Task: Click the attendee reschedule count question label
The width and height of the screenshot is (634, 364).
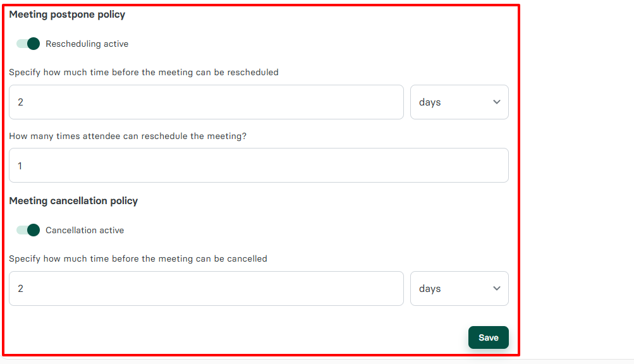Action: [x=128, y=136]
